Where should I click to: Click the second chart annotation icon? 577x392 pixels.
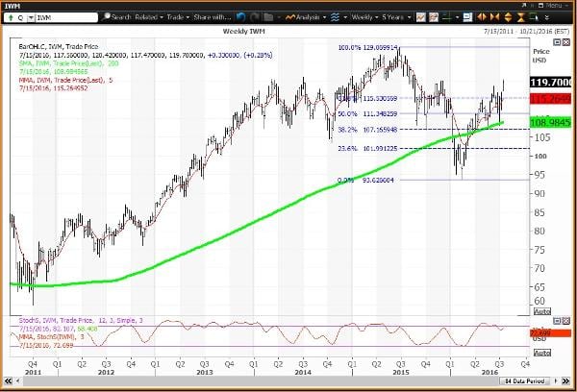434,17
